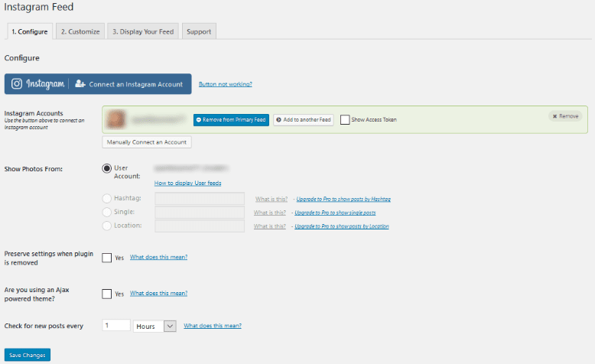
Task: Click 'What is this?' next to Single
Action: tap(270, 213)
